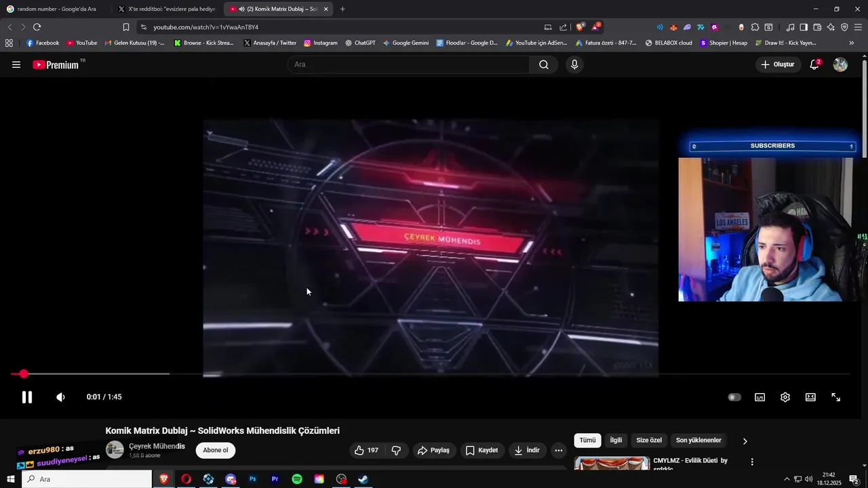
Task: Switch to random number Google tab
Action: pyautogui.click(x=57, y=9)
